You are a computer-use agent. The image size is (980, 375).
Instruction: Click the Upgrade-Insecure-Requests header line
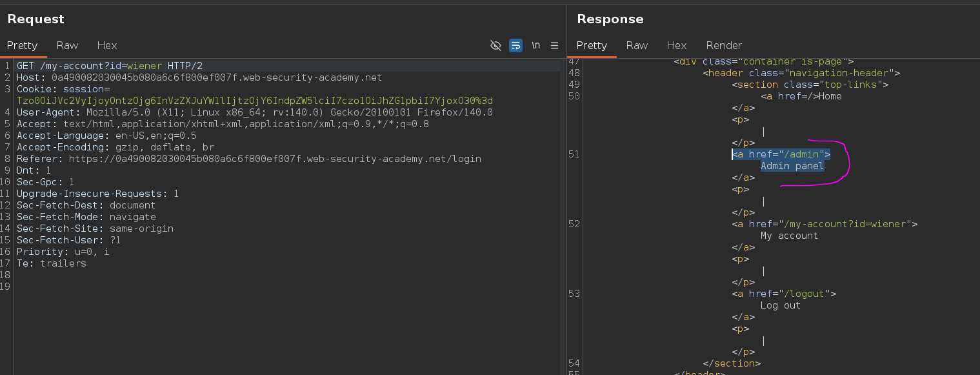(x=98, y=194)
